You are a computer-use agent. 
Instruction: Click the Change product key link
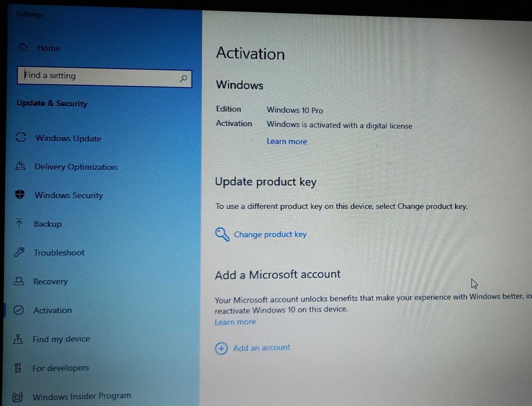pyautogui.click(x=270, y=235)
